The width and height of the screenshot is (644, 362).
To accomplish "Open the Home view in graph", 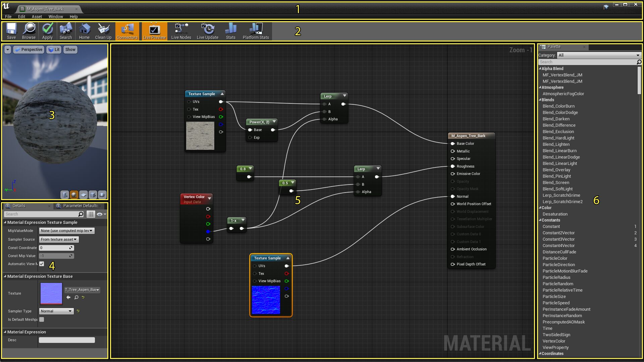I will tap(84, 31).
